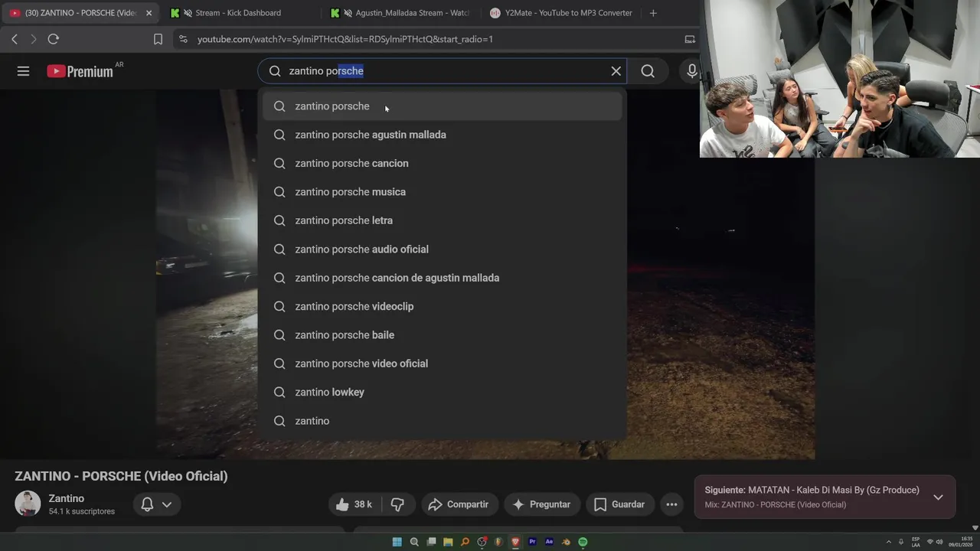Open Windows taskbar search
980x551 pixels.
(414, 542)
